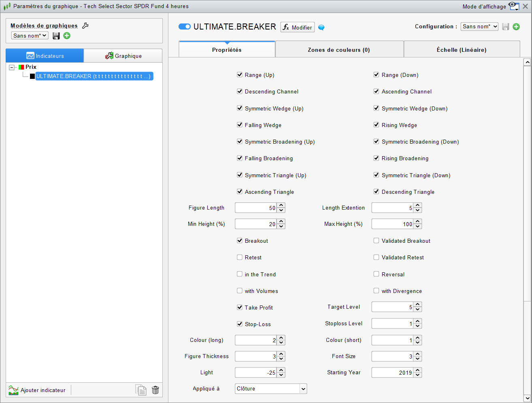Save chart template with floppy disk icon
The width and height of the screenshot is (532, 403).
coord(56,36)
